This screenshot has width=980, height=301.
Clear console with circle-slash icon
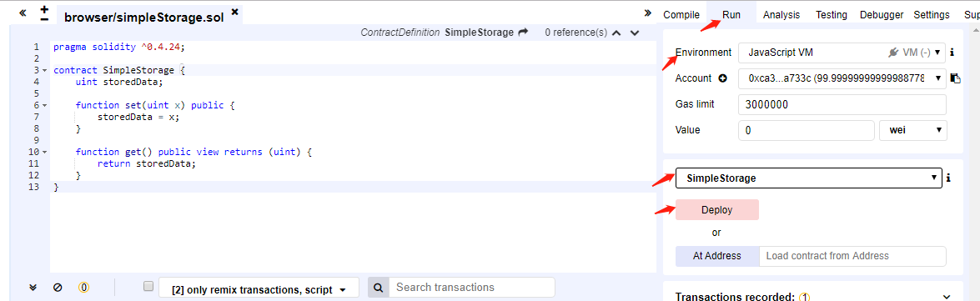[x=58, y=288]
